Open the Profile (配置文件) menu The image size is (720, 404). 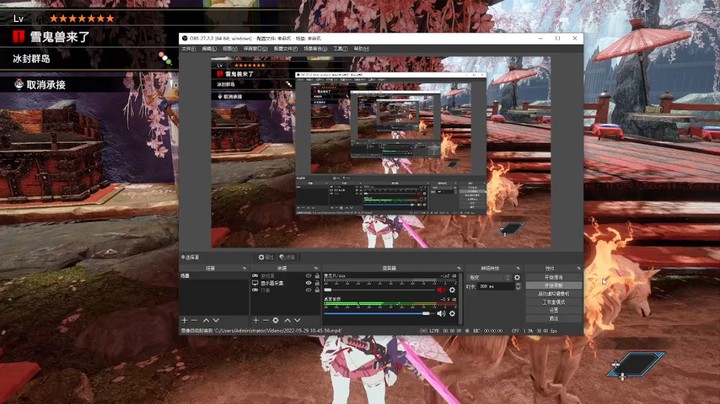point(286,49)
